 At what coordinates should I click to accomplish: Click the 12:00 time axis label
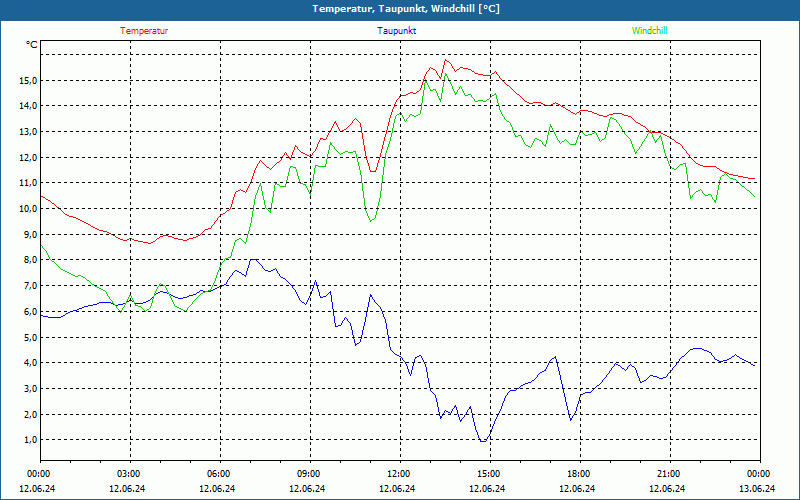pos(400,474)
